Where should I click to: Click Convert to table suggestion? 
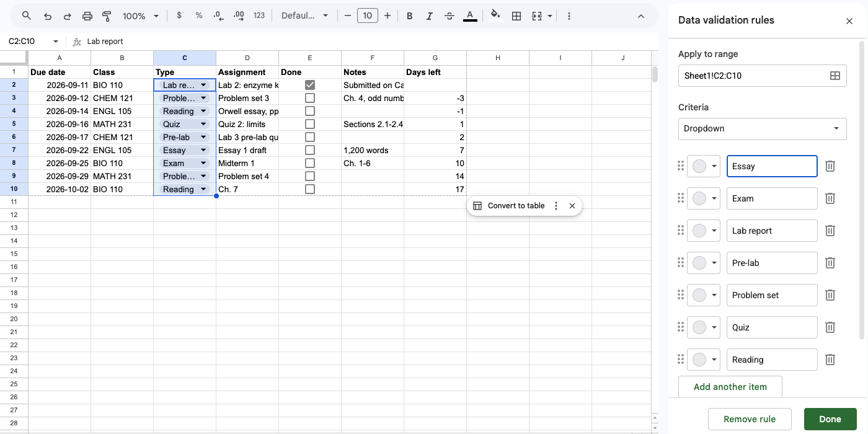pos(509,206)
